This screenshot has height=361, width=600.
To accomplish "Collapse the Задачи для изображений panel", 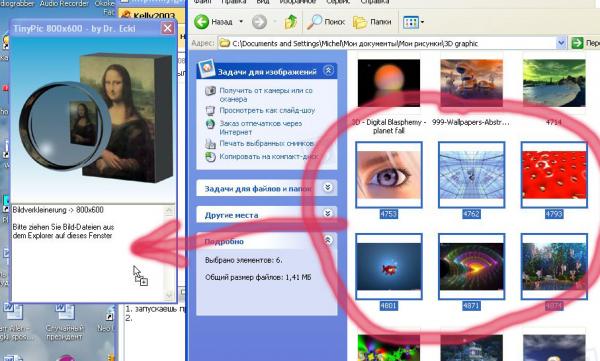I will [328, 70].
